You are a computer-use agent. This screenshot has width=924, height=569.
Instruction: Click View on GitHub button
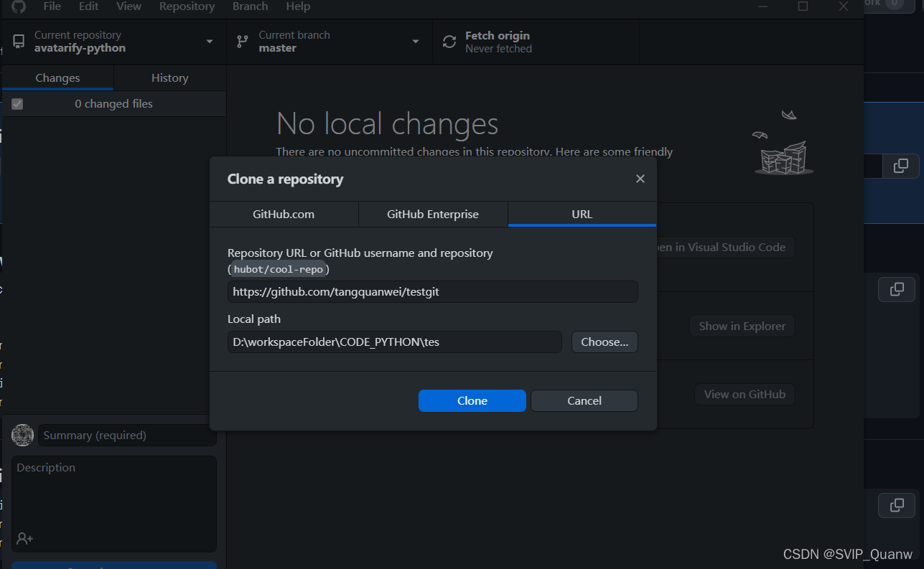tap(745, 394)
